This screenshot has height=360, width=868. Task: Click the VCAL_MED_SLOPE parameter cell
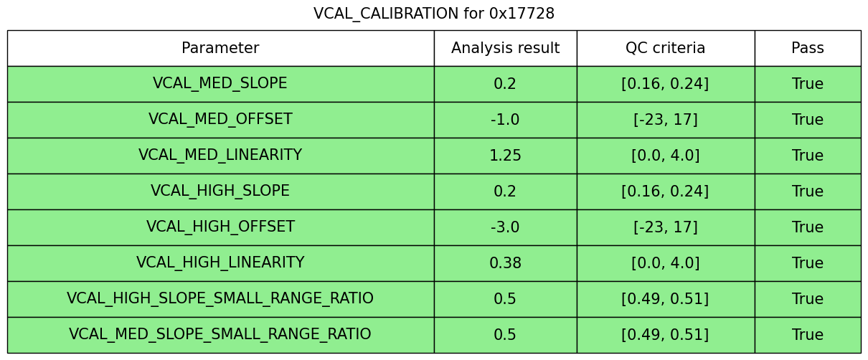[220, 84]
